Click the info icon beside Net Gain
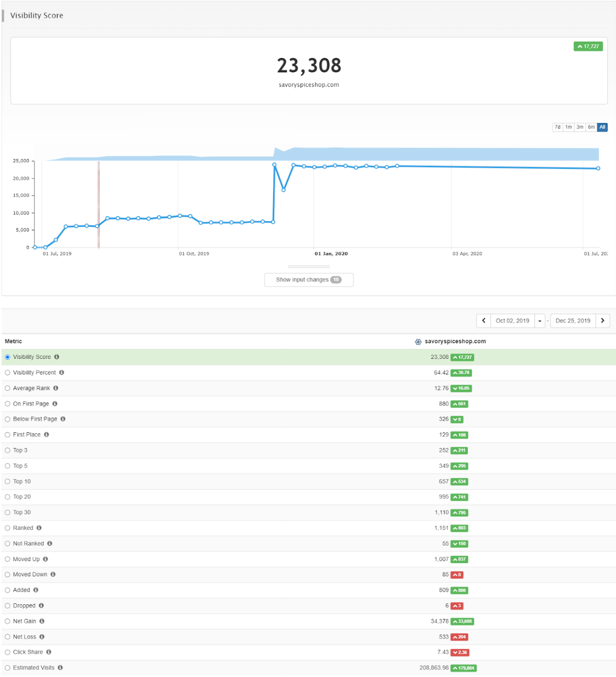Image resolution: width=616 pixels, height=677 pixels. click(42, 621)
